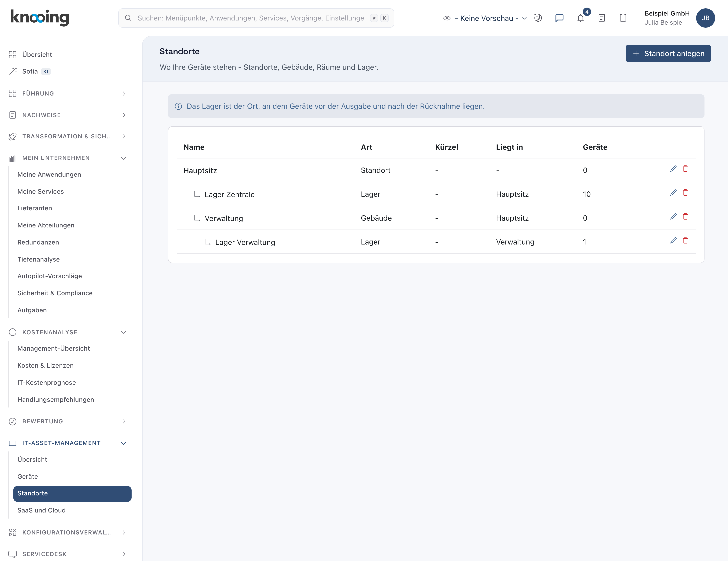The image size is (728, 561).
Task: Click into the Suchen search field
Action: (256, 18)
